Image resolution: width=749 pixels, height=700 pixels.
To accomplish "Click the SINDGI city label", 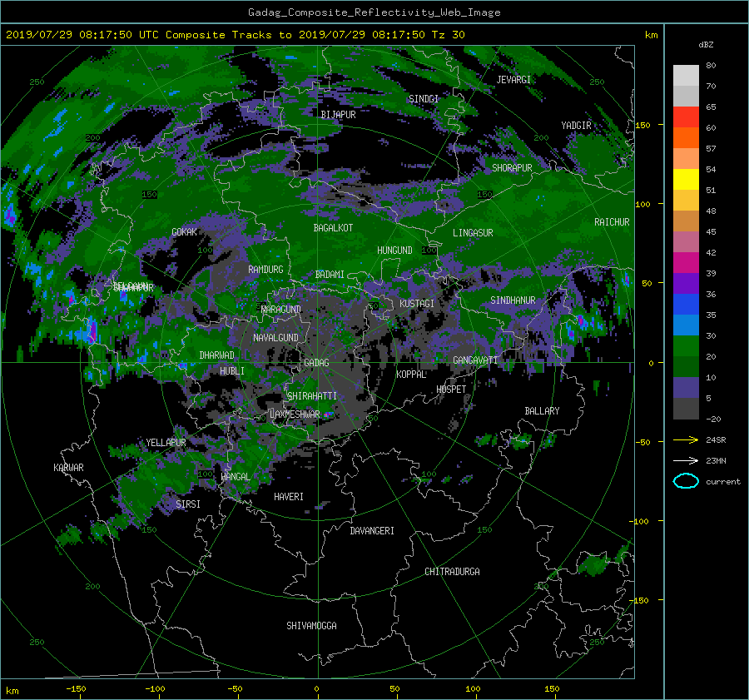I will (x=424, y=99).
